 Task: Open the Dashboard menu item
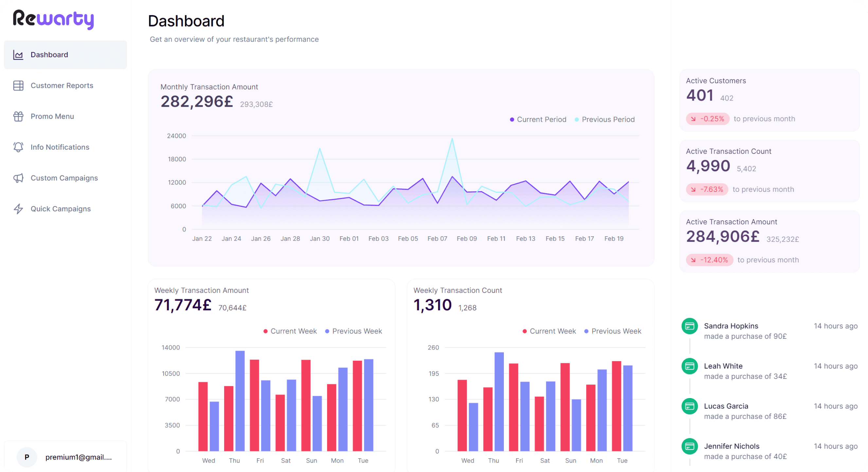pyautogui.click(x=65, y=55)
